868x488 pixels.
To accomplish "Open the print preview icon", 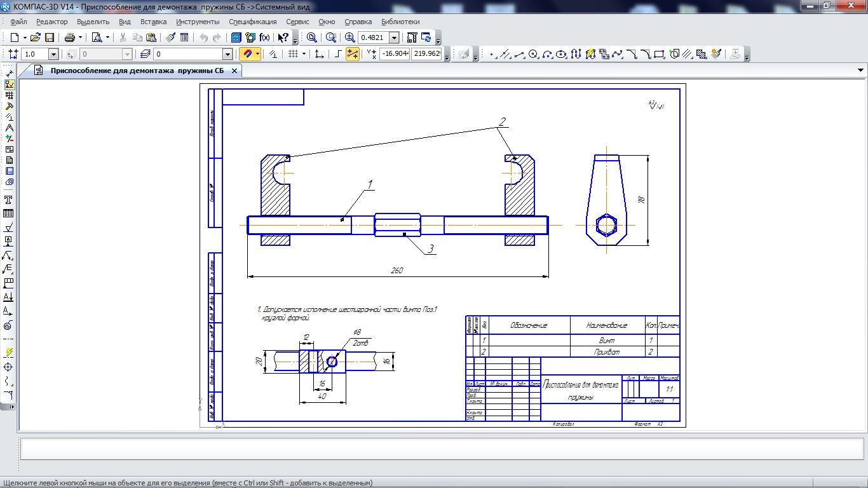I will pyautogui.click(x=97, y=37).
